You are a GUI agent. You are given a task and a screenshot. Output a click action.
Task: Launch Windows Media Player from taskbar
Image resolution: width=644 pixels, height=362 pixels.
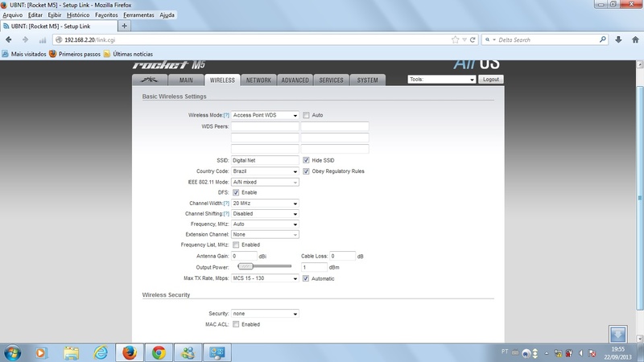[41, 352]
